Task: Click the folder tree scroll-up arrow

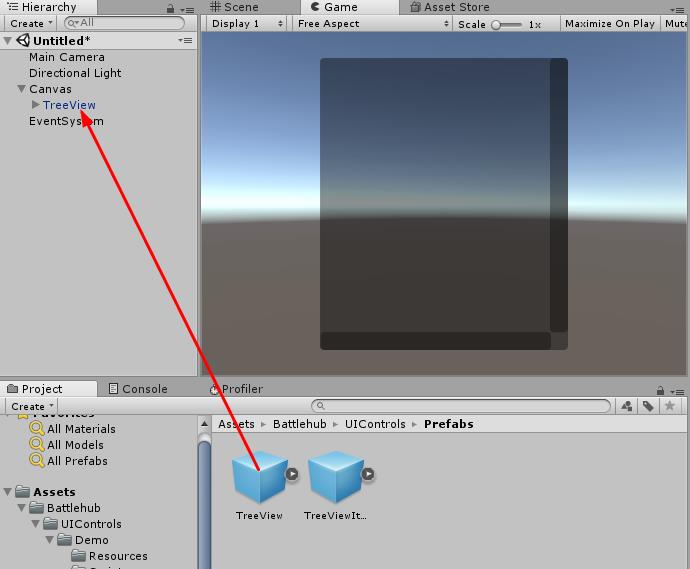Action: pos(205,424)
